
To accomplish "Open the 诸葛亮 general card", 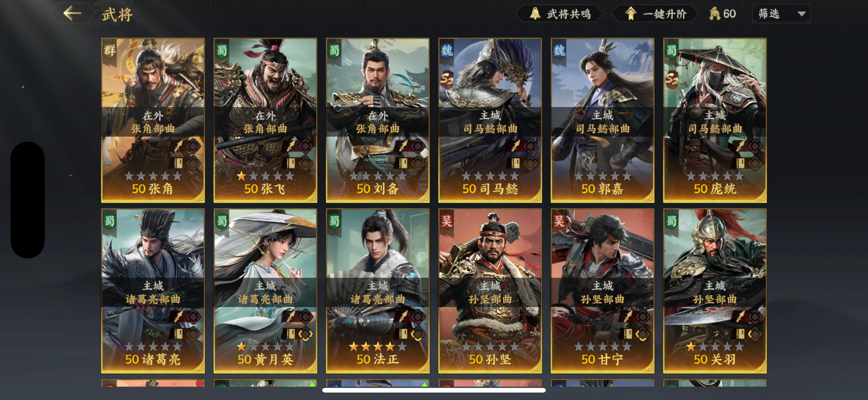I will 153,291.
